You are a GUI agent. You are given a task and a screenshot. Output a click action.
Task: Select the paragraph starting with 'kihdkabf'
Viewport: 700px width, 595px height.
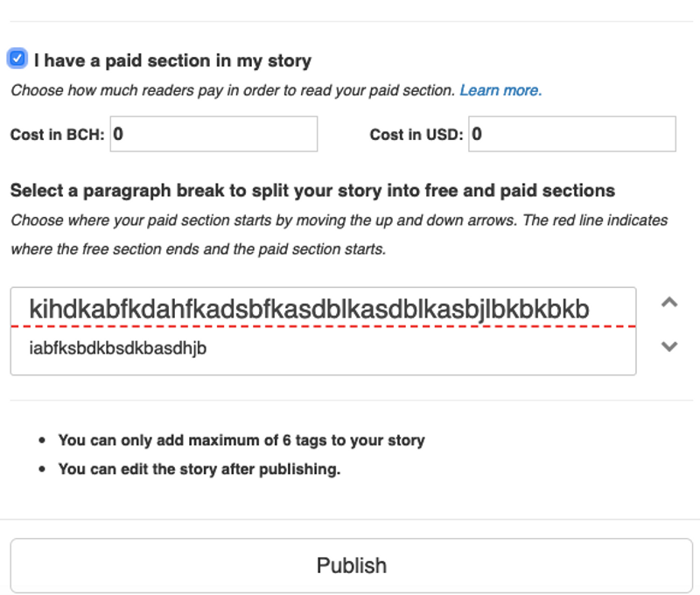[309, 309]
